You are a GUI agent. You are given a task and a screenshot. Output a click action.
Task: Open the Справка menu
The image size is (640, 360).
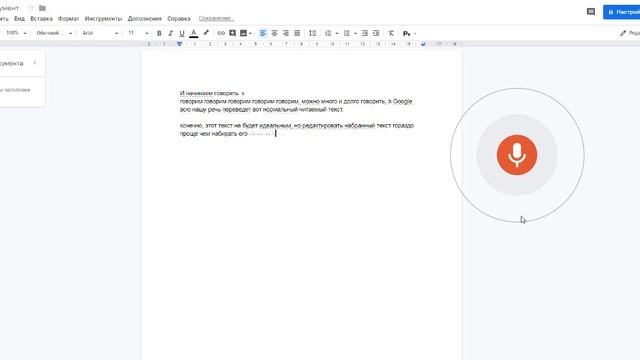(x=179, y=19)
